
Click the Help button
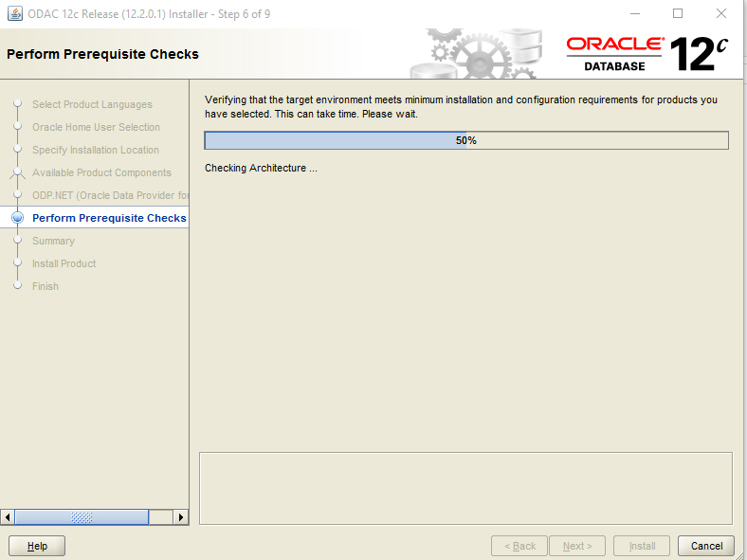pyautogui.click(x=37, y=546)
